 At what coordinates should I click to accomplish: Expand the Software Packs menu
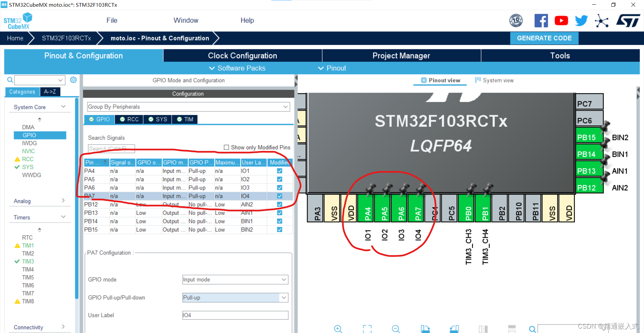(x=237, y=68)
